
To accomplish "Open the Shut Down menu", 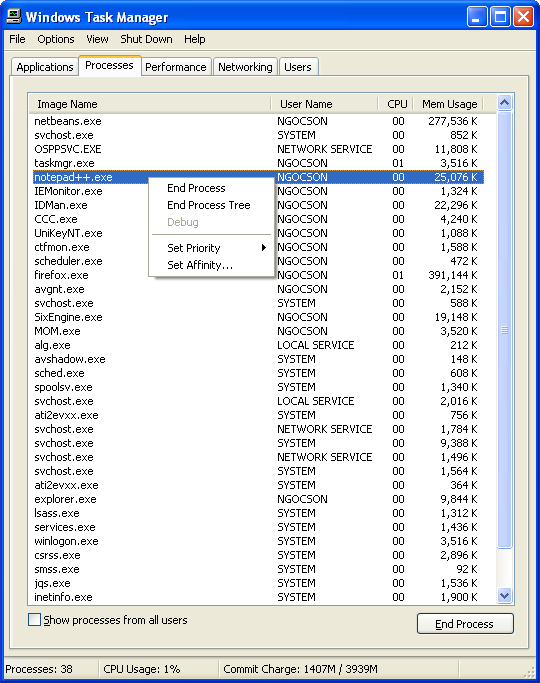I will pyautogui.click(x=146, y=39).
